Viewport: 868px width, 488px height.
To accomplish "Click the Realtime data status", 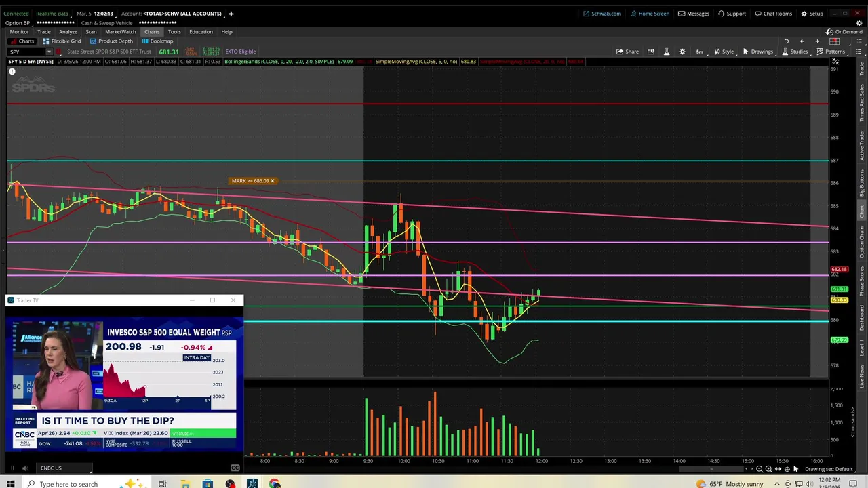I will tap(52, 14).
